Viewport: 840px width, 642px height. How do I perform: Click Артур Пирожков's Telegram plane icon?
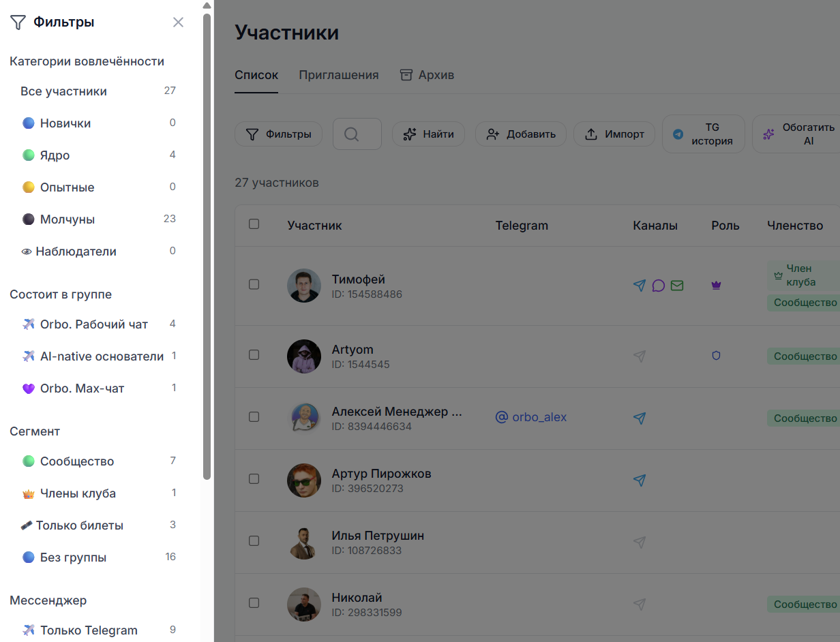pos(640,480)
